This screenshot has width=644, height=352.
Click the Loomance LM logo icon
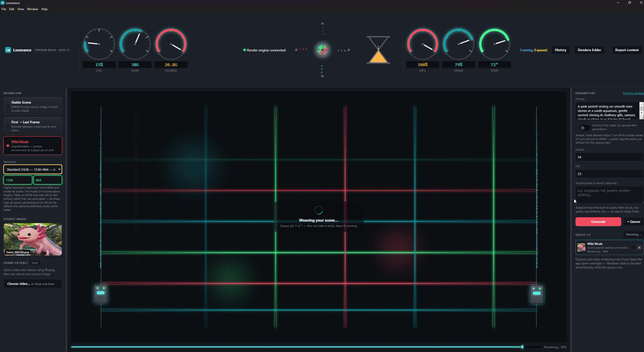click(8, 50)
